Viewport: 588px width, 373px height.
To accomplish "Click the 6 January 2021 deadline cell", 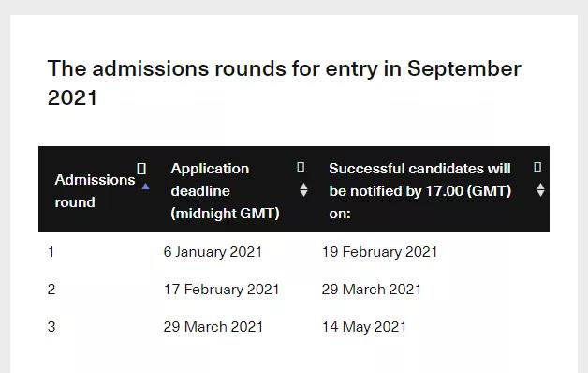I will click(213, 252).
